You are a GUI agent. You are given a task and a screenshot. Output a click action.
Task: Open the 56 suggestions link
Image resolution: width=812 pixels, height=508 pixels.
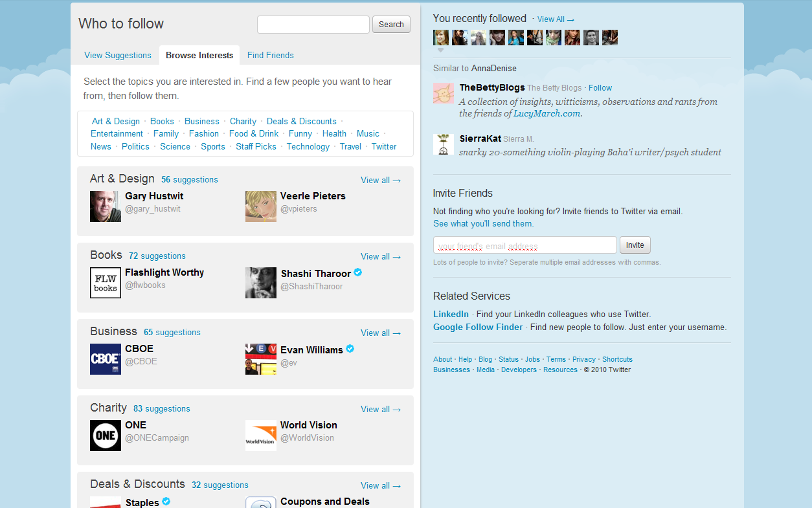(190, 179)
